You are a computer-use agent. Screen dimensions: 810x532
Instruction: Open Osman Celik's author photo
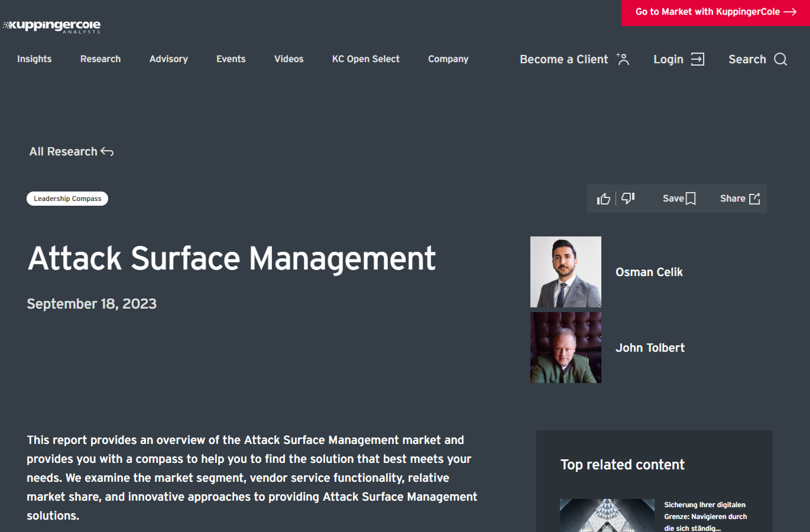[566, 272]
